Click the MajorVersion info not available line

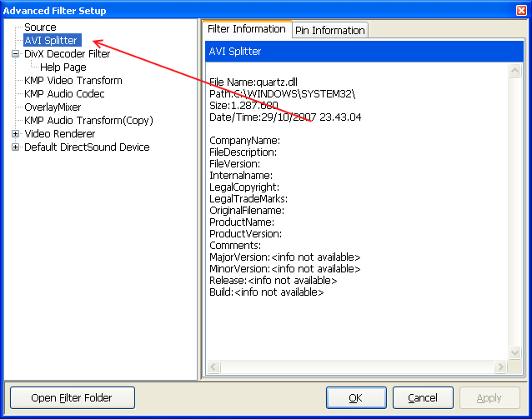pyautogui.click(x=284, y=257)
